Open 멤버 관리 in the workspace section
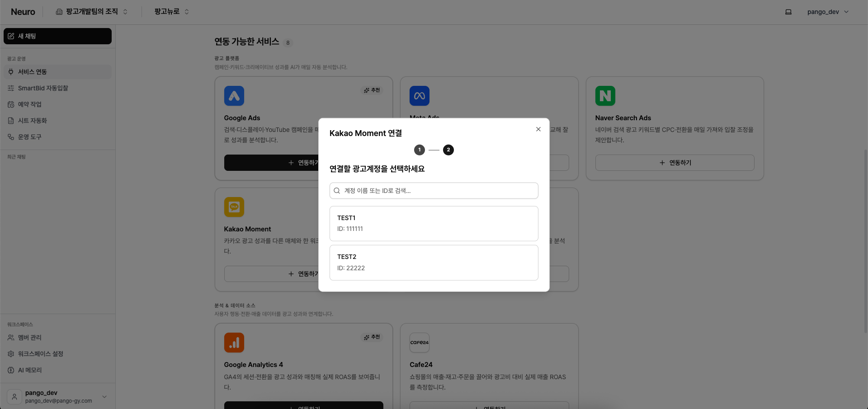 [57, 338]
